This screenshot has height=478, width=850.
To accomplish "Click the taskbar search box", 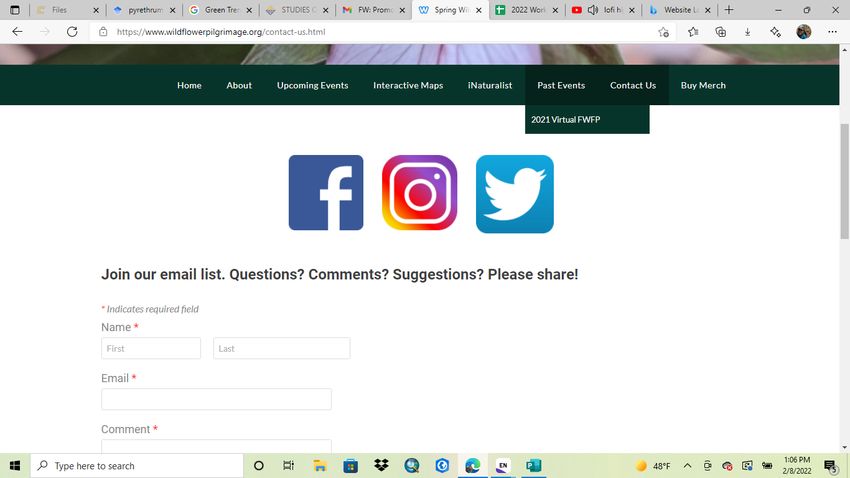I will tap(137, 466).
